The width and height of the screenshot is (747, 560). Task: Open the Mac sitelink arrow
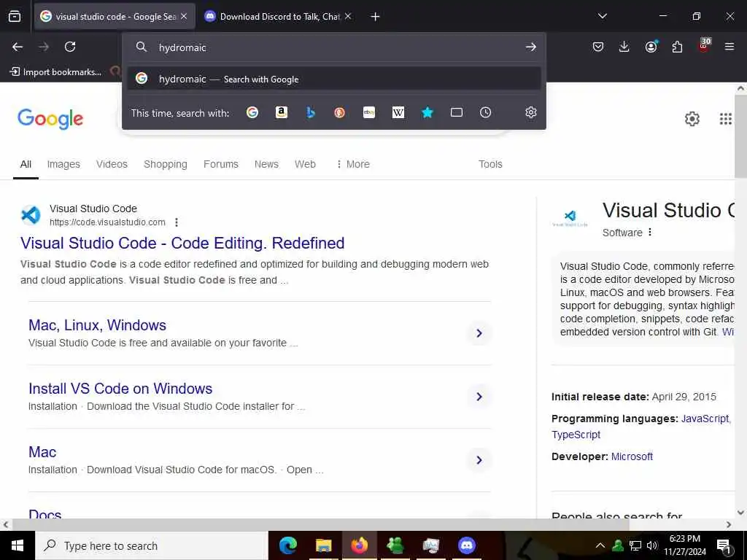(x=479, y=459)
